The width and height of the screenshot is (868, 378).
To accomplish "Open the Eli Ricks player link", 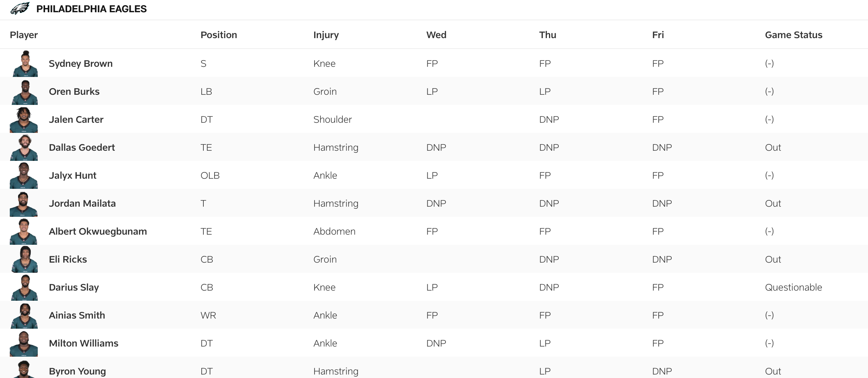I will [x=68, y=259].
